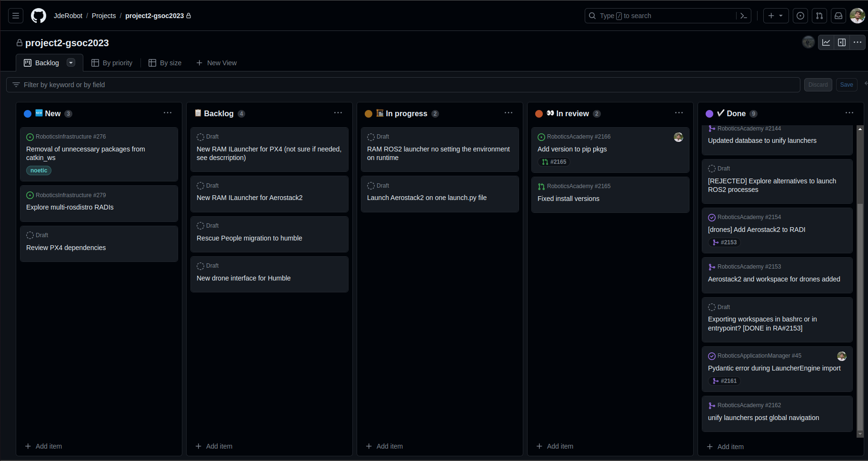Click the noetic label tag
Viewport: 868px width, 461px height.
click(39, 170)
